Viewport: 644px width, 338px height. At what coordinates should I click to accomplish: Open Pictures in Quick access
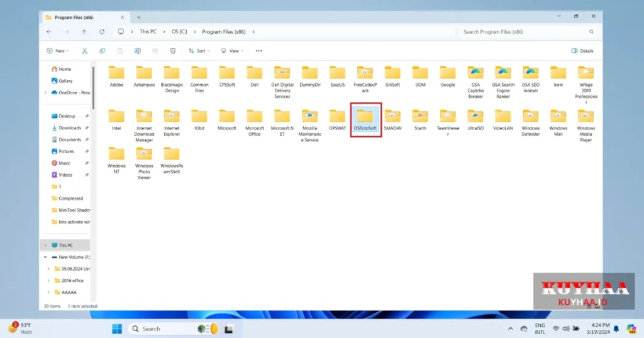(x=63, y=151)
